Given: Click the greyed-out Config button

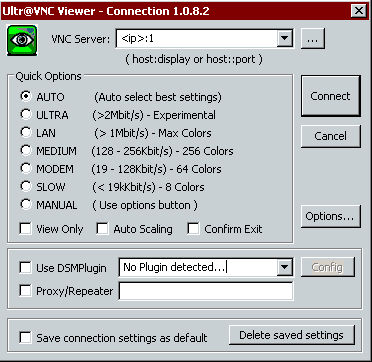Looking at the screenshot, I should pyautogui.click(x=328, y=267).
